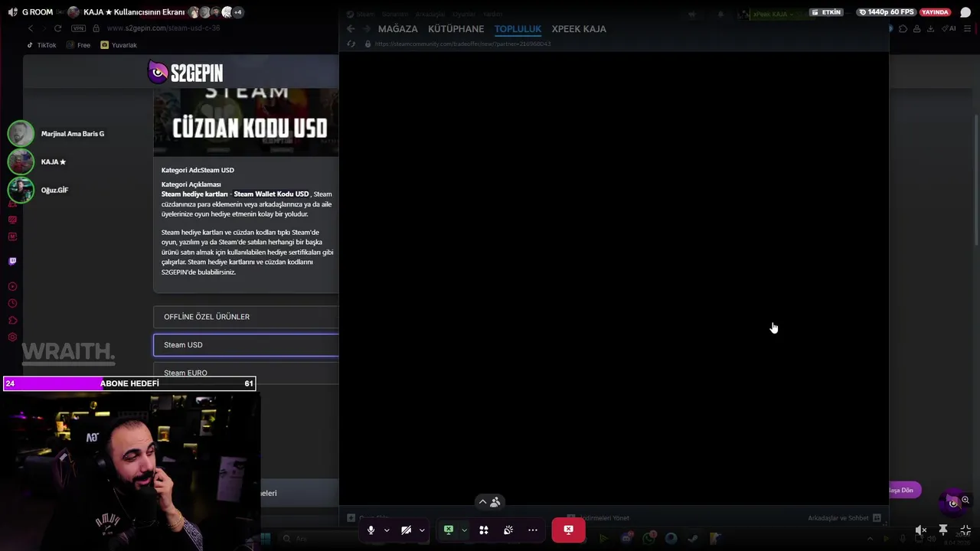Go back in the browser
This screenshot has height=551, width=980.
[31, 28]
